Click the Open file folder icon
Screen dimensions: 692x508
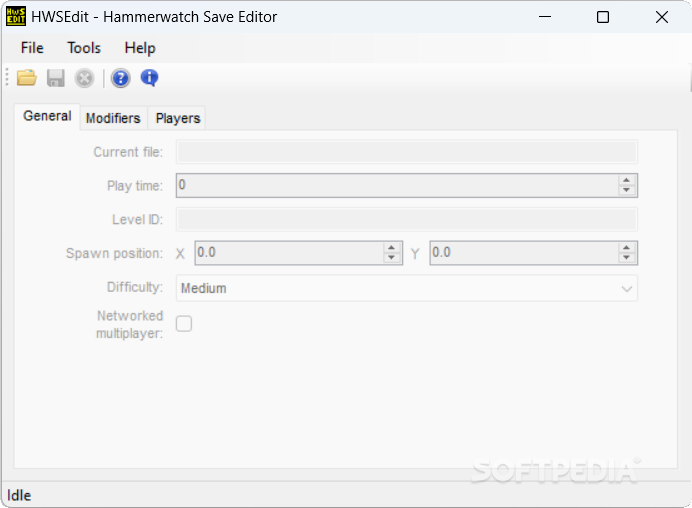point(26,78)
